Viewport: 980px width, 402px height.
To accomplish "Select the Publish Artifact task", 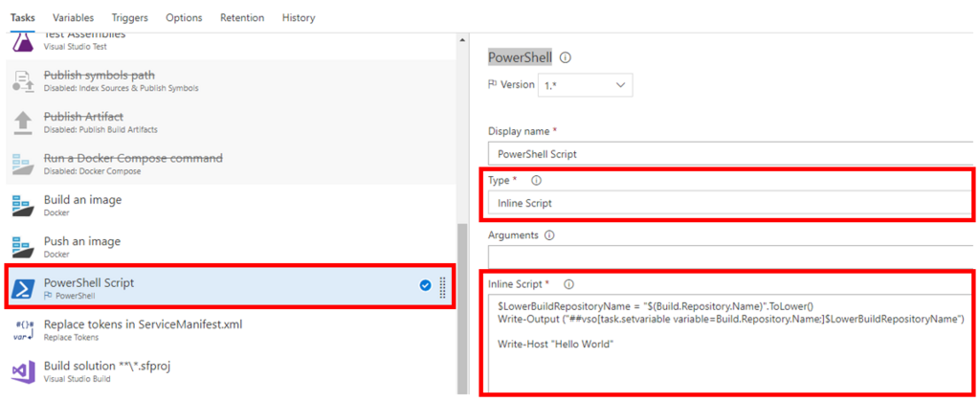I will (232, 123).
